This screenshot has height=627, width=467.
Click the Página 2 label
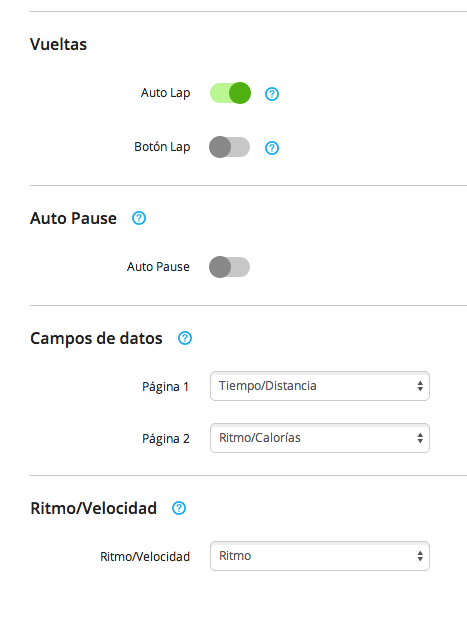(166, 439)
